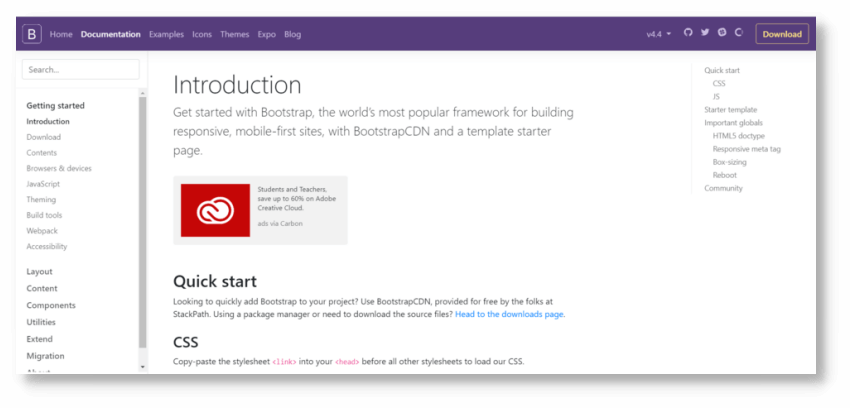Open Examples in the navbar
850x408 pixels.
[x=166, y=34]
